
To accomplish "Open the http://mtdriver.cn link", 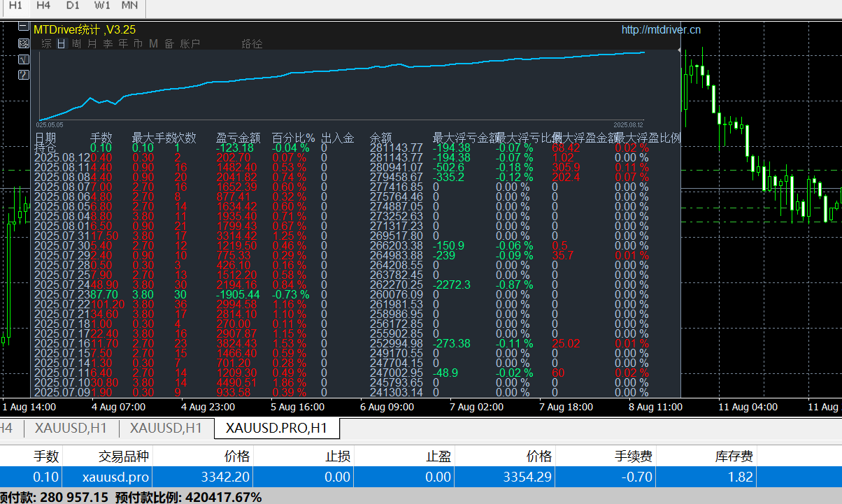I will click(661, 29).
